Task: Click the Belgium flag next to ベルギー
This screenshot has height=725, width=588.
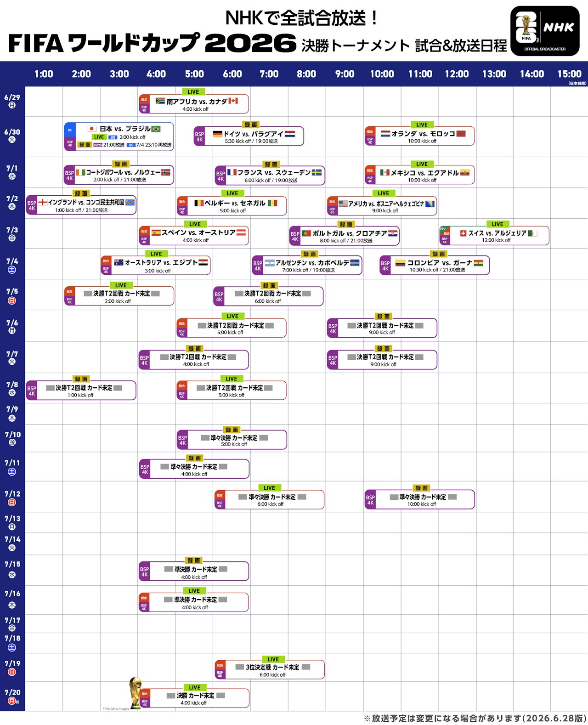Action: [x=199, y=203]
